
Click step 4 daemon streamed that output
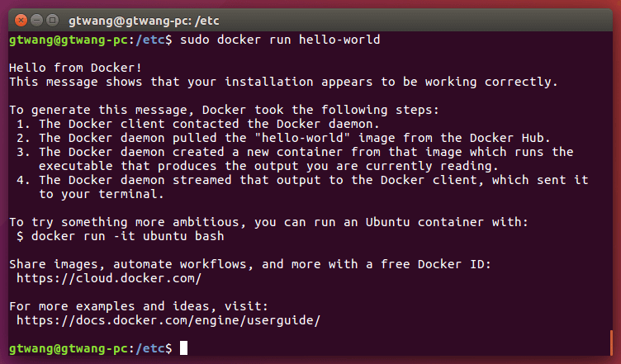302,180
